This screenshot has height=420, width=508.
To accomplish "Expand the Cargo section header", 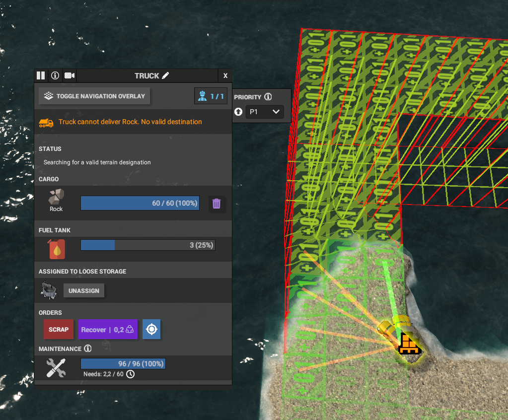I will tap(50, 179).
